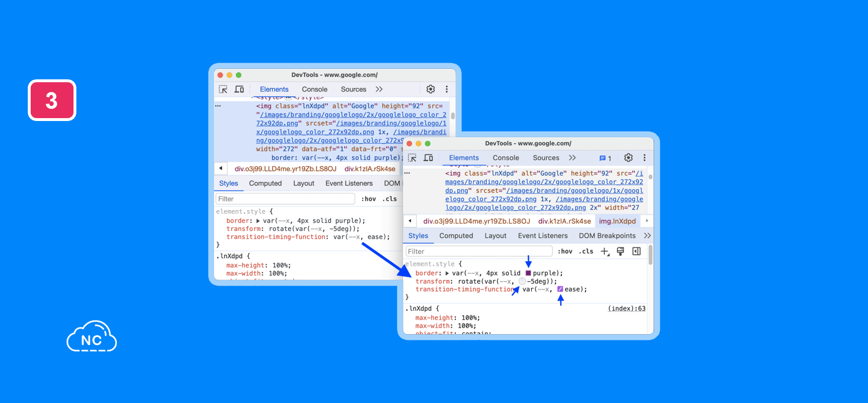The height and width of the screenshot is (403, 868).
Task: Select Styles tab in back window
Action: coord(229,183)
